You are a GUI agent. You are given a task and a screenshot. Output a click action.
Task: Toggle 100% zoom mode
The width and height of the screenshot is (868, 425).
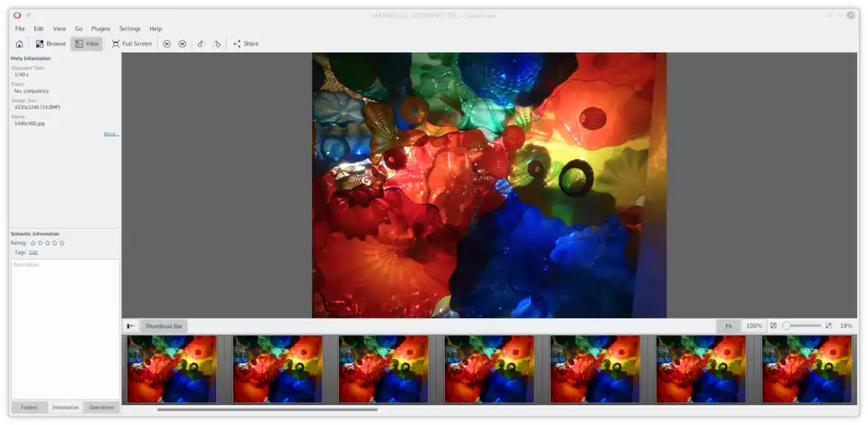pos(753,326)
